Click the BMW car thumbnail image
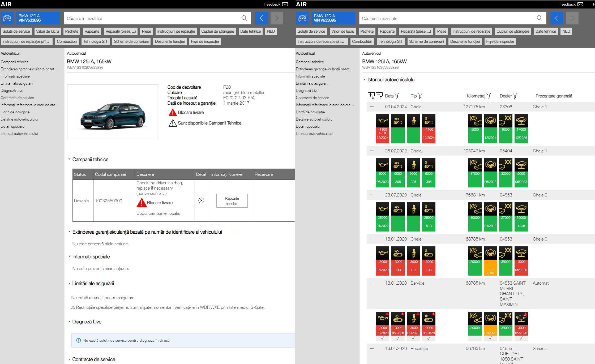Viewport: 595px width, 364px height. point(113,112)
